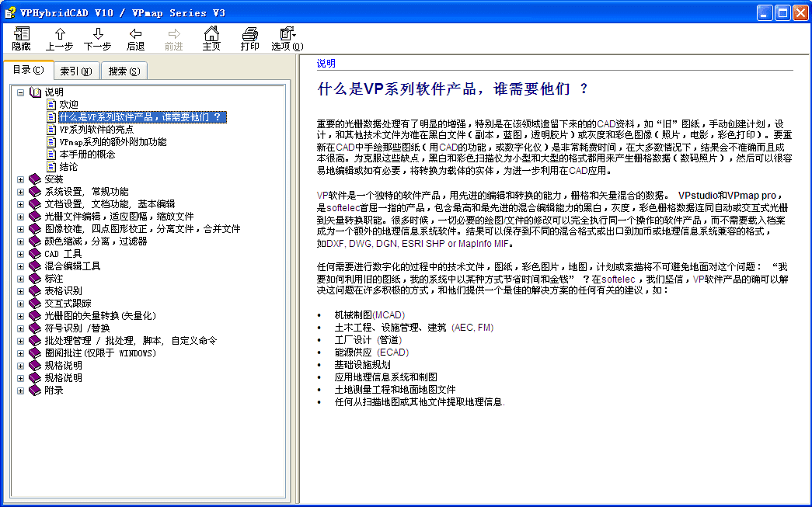
Task: Click the book icon beside 批处理管理
Action: click(35, 340)
